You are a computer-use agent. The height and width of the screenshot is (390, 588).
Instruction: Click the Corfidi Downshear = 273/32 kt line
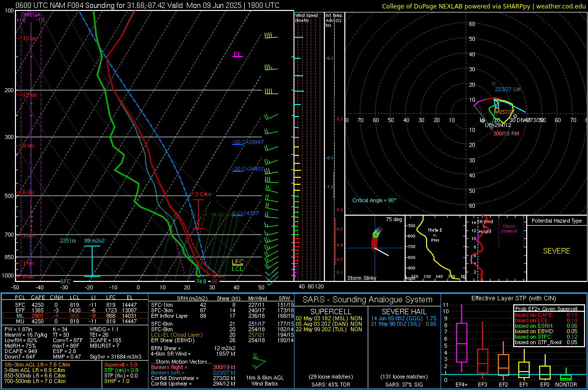tap(193, 378)
